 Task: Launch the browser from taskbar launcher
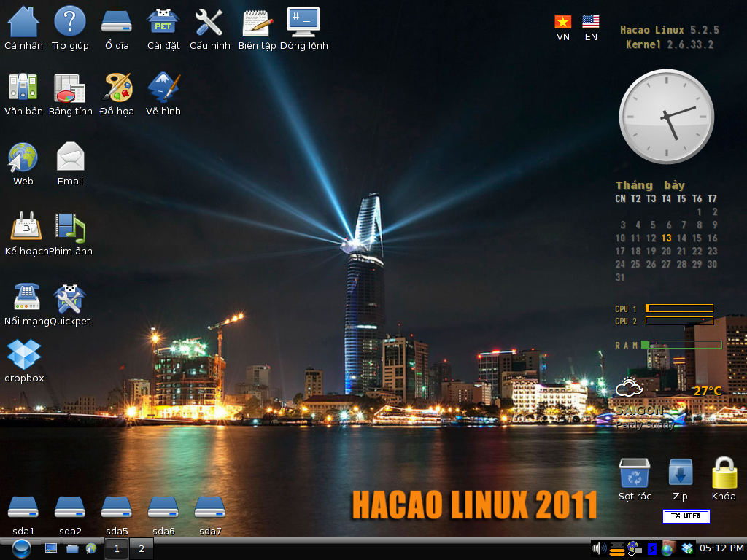pyautogui.click(x=91, y=548)
